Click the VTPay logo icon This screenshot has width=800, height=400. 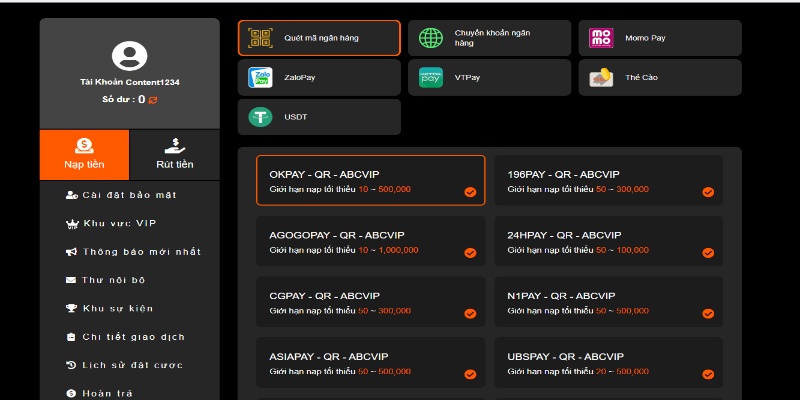click(431, 78)
